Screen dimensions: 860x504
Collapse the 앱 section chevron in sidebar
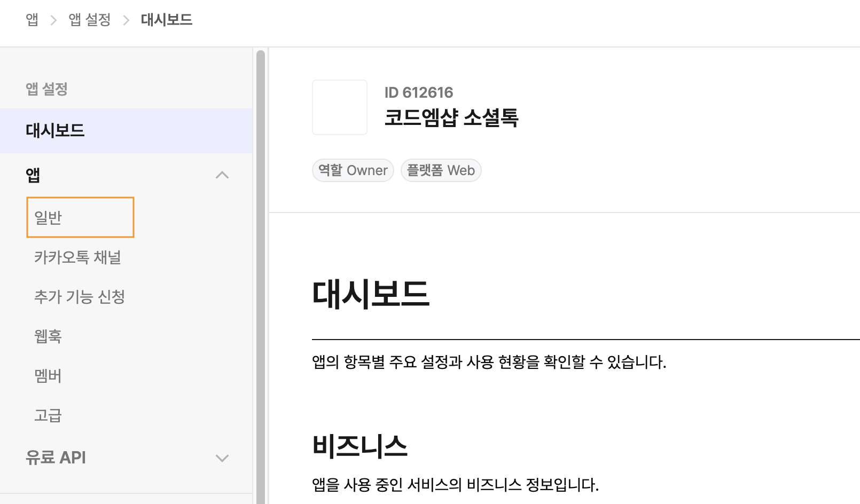tap(222, 175)
